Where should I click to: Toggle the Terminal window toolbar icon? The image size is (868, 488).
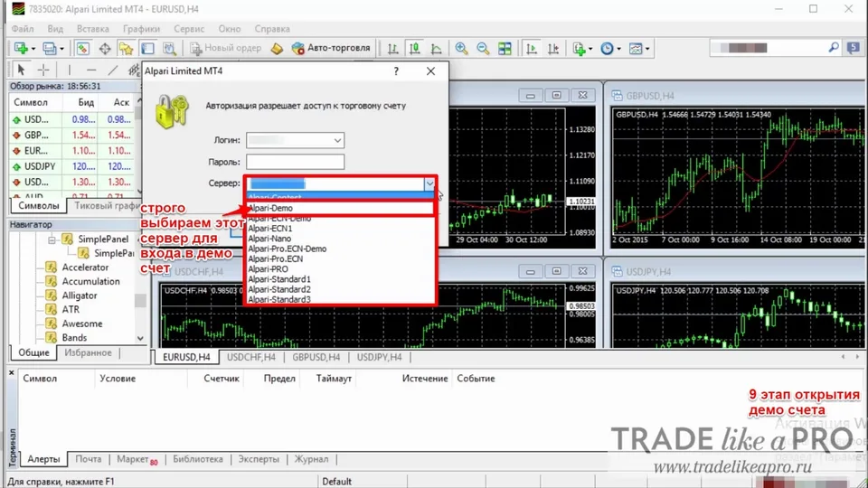147,48
